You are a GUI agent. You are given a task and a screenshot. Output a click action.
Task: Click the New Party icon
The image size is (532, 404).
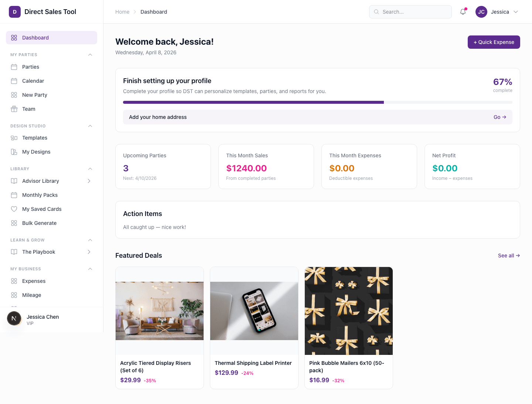point(14,95)
